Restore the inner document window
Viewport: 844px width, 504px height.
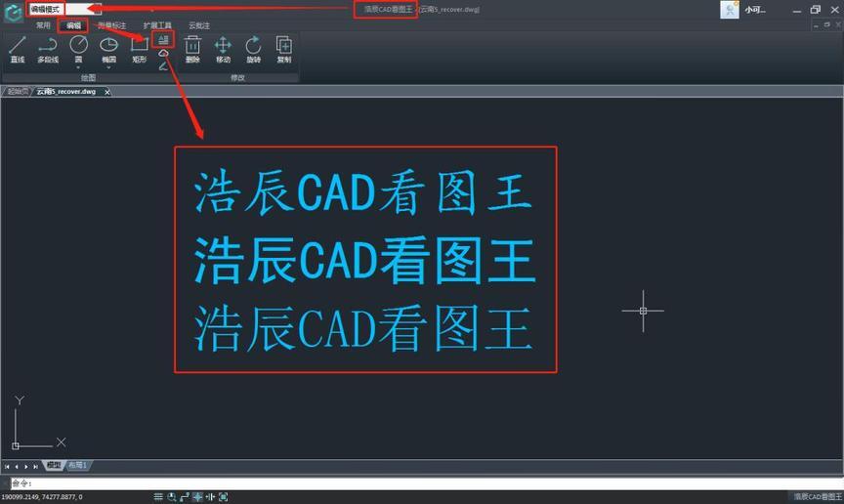point(827,24)
